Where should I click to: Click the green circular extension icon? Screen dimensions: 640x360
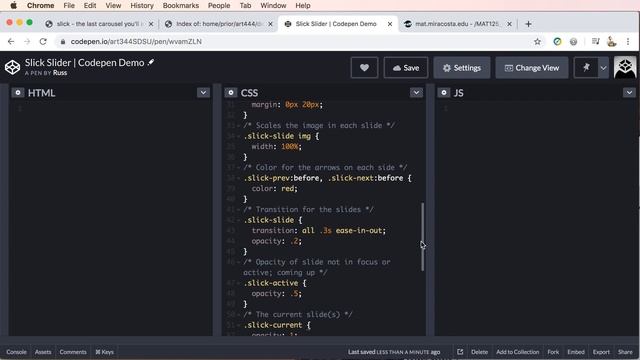(557, 42)
